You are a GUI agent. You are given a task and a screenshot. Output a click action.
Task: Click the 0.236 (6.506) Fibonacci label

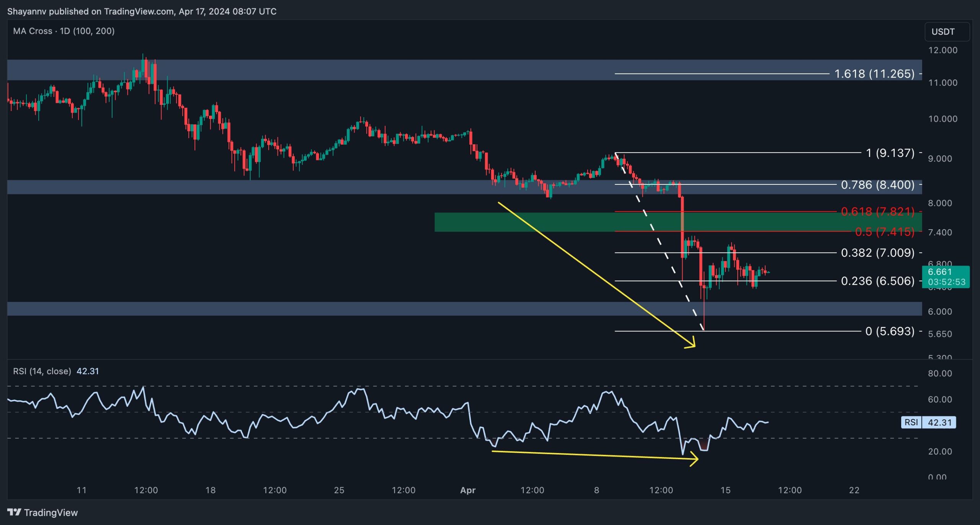coord(877,281)
